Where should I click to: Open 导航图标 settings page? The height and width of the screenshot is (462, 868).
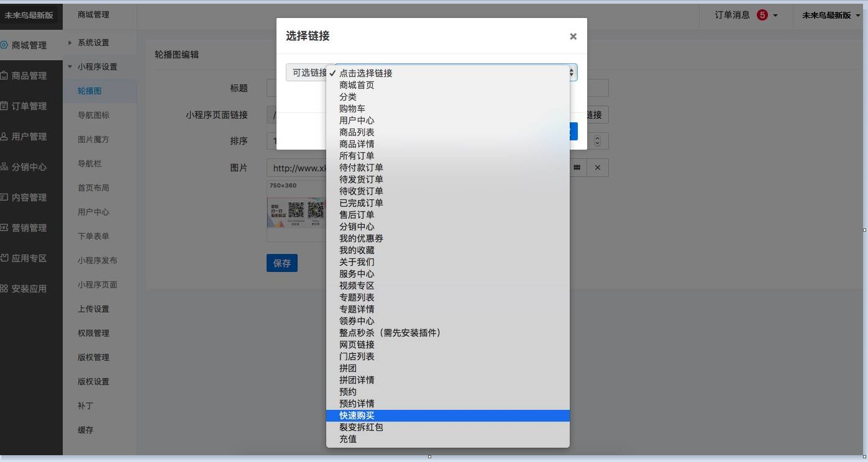click(x=93, y=115)
